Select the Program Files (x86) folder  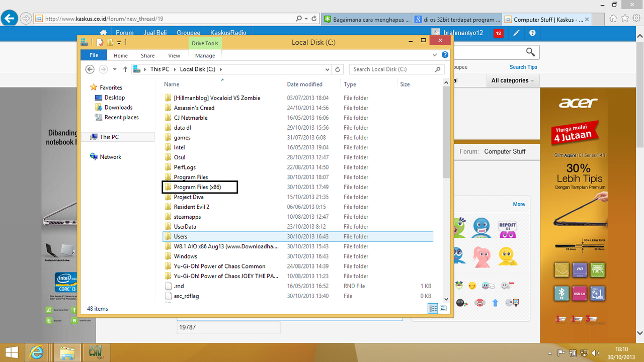197,187
